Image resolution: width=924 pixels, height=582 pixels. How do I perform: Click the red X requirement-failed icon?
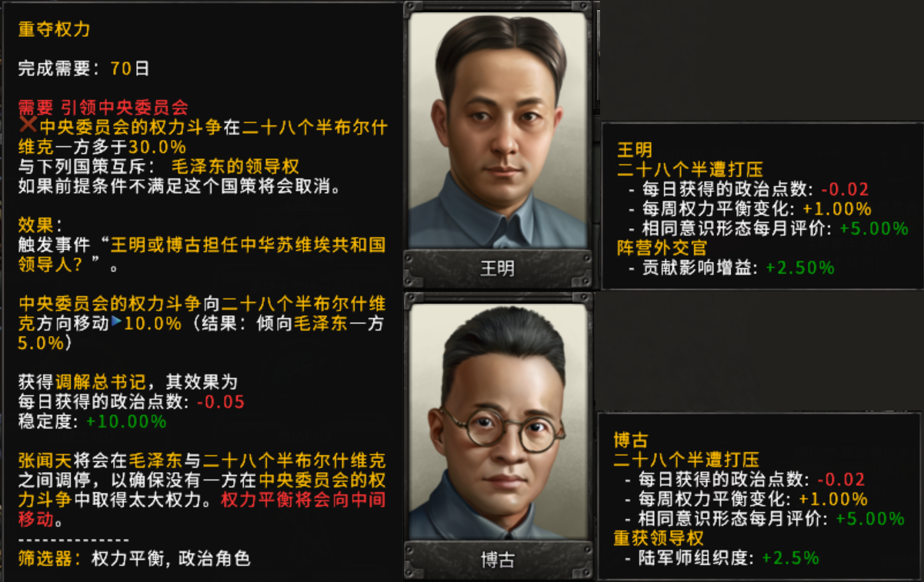click(x=28, y=126)
